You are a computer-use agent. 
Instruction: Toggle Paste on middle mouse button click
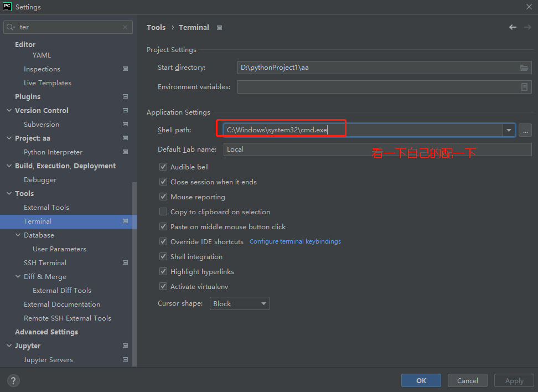coord(163,226)
